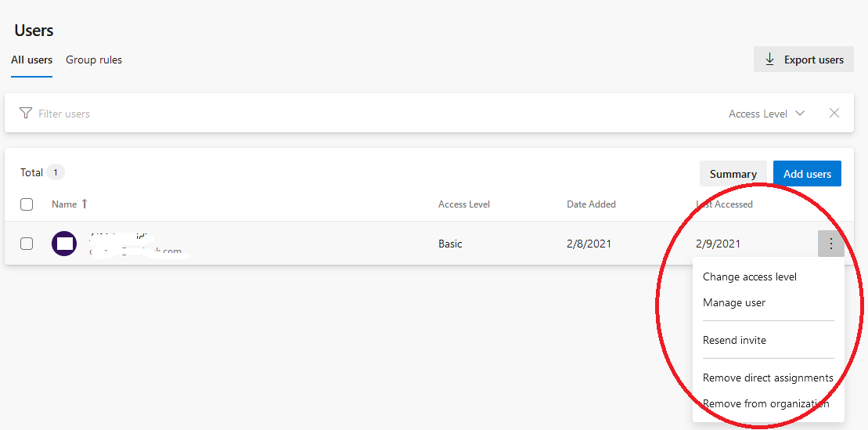Viewport: 868px width, 430px height.
Task: Click the Access Level dropdown chevron
Action: 799,113
